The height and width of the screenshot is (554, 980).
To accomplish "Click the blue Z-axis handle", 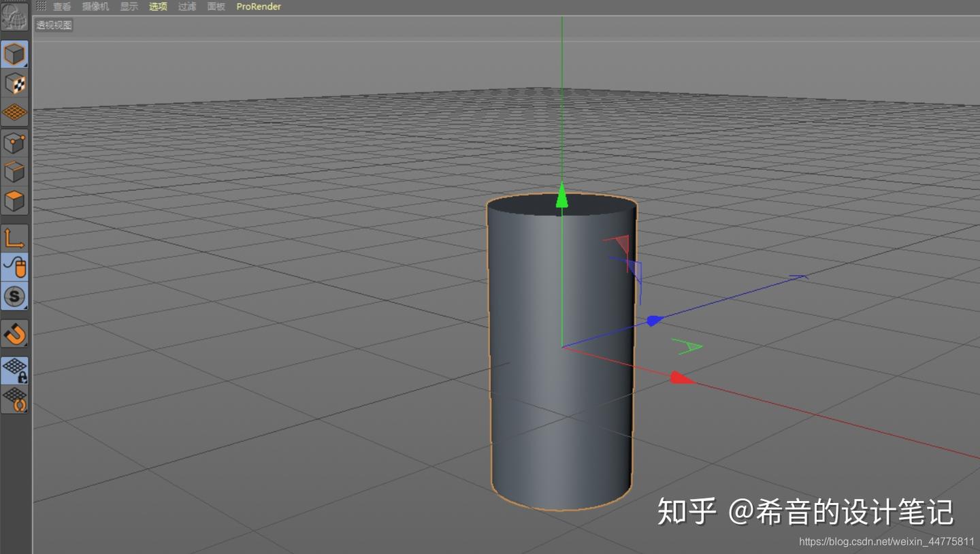I will click(654, 320).
